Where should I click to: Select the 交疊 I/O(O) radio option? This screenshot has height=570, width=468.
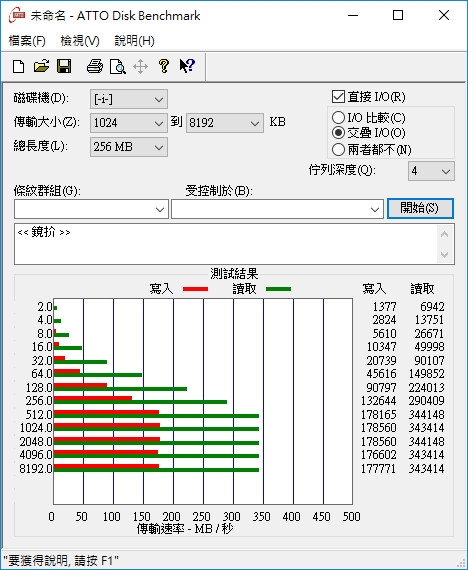pos(338,133)
